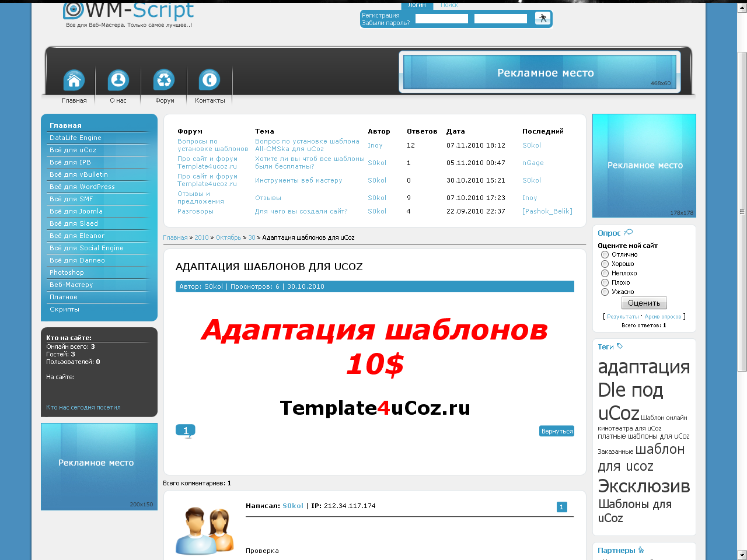Click the Контакты clock icon

(x=210, y=80)
